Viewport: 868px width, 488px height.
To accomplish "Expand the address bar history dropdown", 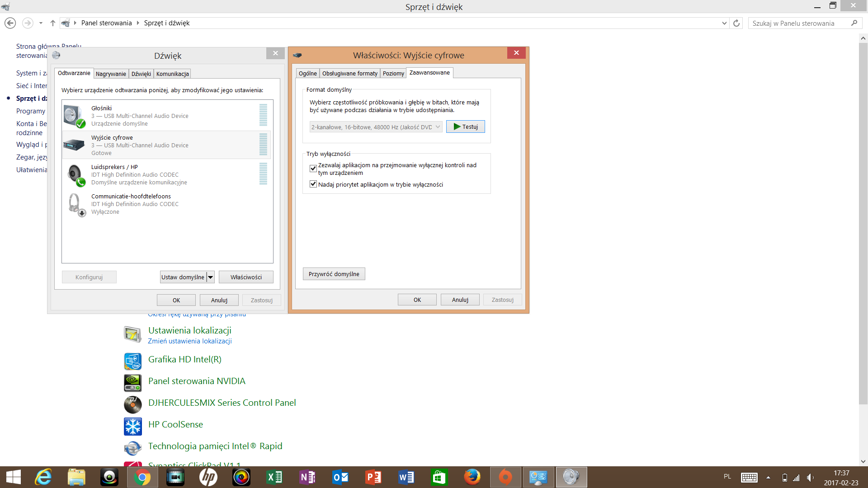I will pyautogui.click(x=724, y=23).
